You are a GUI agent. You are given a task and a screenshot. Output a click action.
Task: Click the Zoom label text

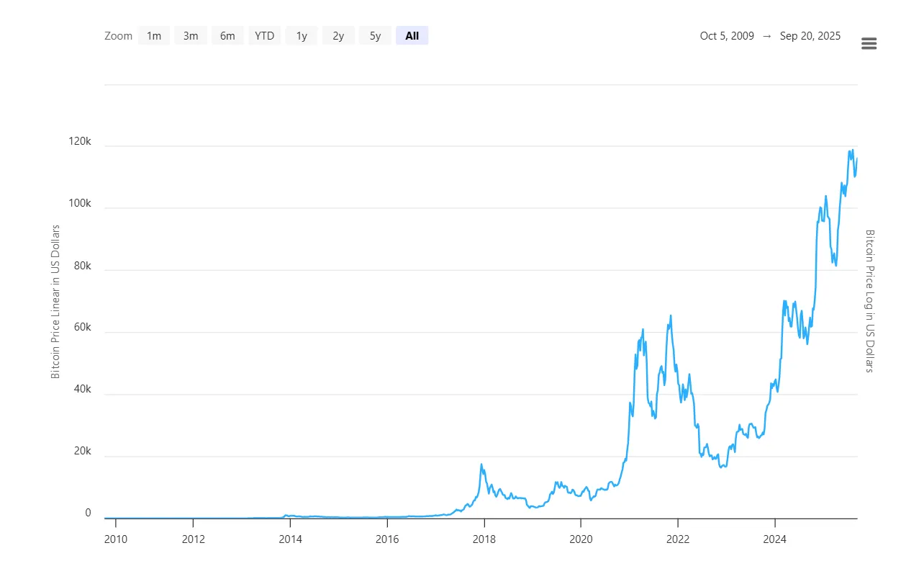pyautogui.click(x=118, y=36)
